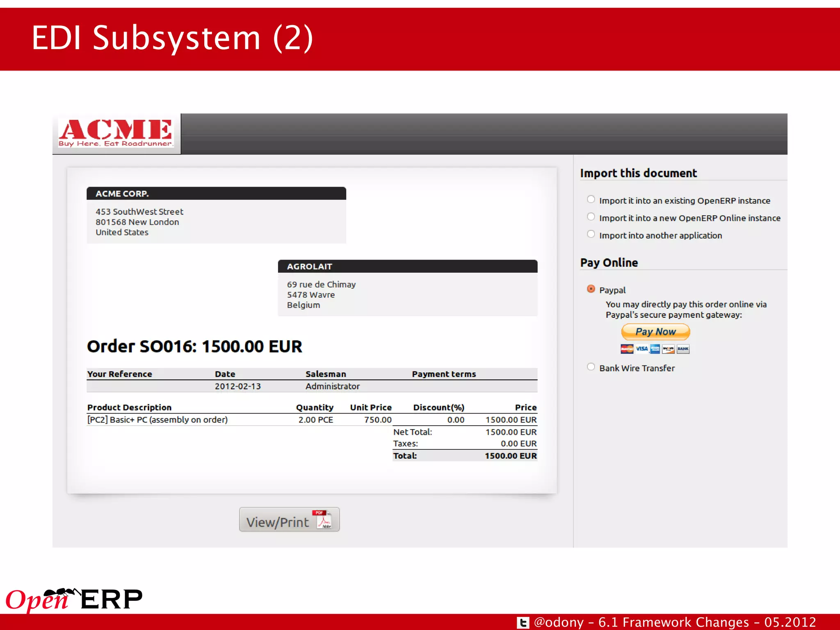Click the [PC2] Basic+ PC product line

point(157,420)
